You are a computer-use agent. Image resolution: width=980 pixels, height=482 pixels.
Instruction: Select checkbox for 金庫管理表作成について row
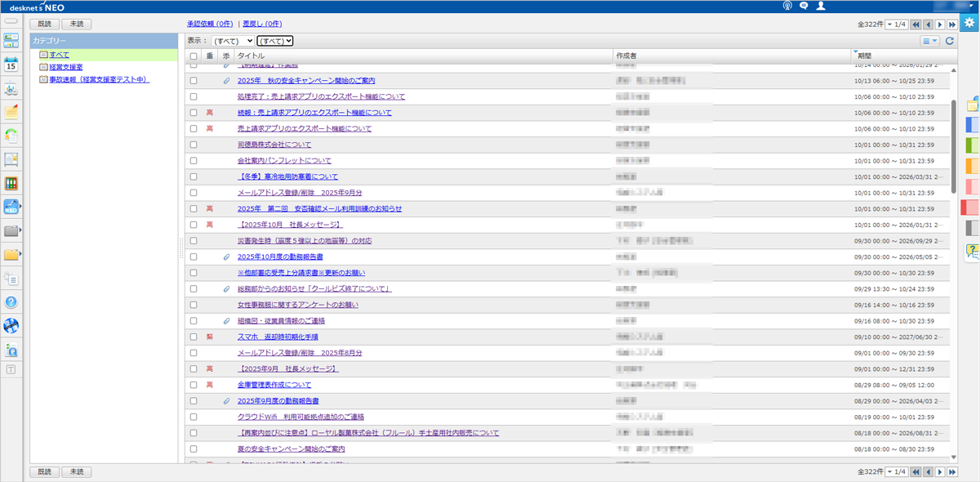pos(194,385)
